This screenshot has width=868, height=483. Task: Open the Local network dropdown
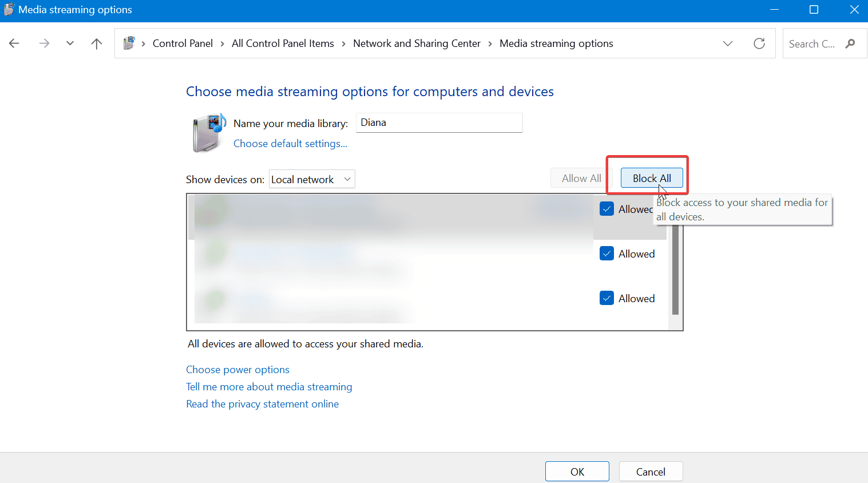coord(312,179)
